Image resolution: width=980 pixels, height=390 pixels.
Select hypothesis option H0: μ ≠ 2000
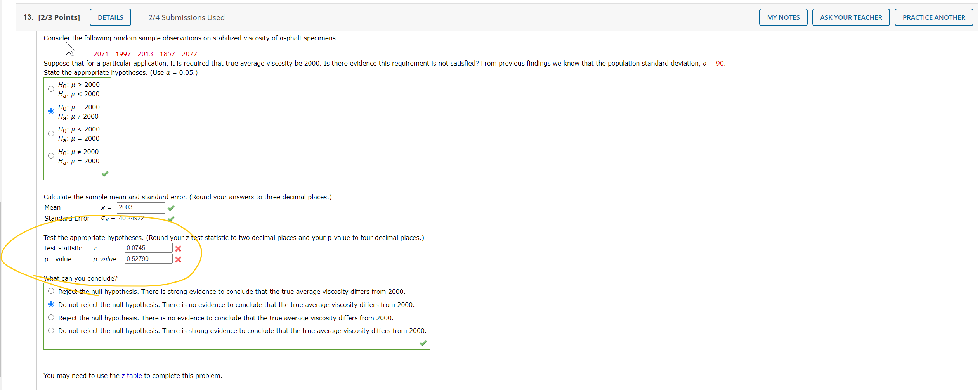point(51,155)
